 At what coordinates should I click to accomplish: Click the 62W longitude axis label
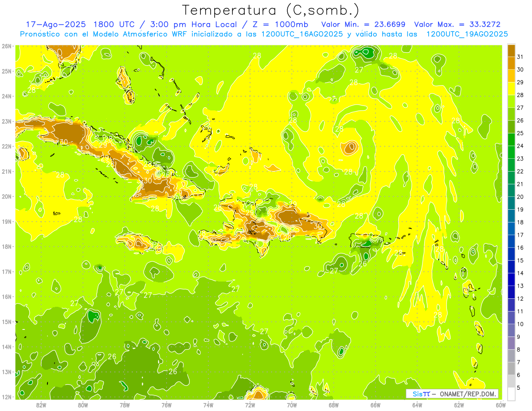coord(459,405)
